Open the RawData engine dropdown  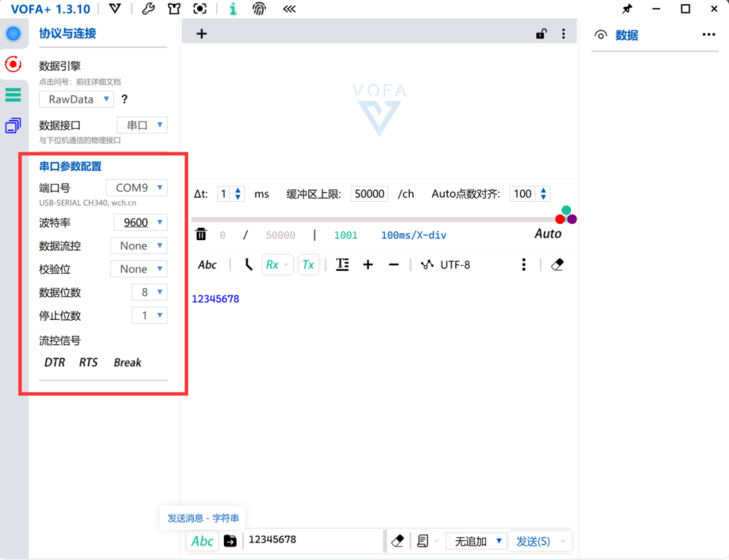point(76,99)
